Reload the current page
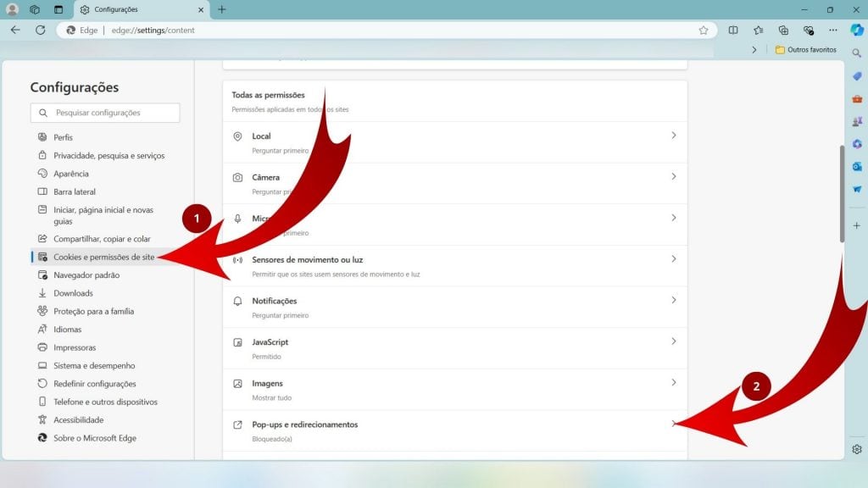The width and height of the screenshot is (868, 488). (39, 30)
